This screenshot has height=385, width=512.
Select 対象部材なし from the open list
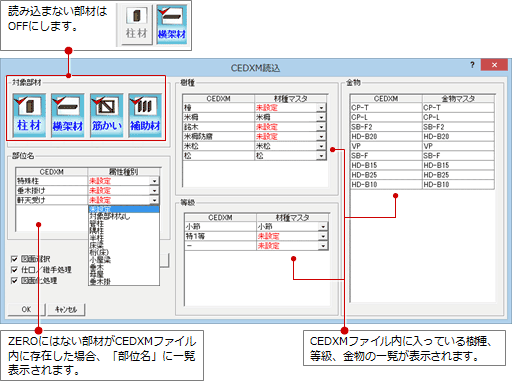[110, 217]
